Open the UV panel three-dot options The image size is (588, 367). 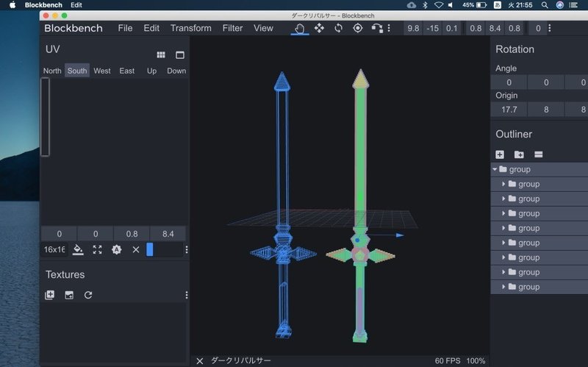[187, 249]
